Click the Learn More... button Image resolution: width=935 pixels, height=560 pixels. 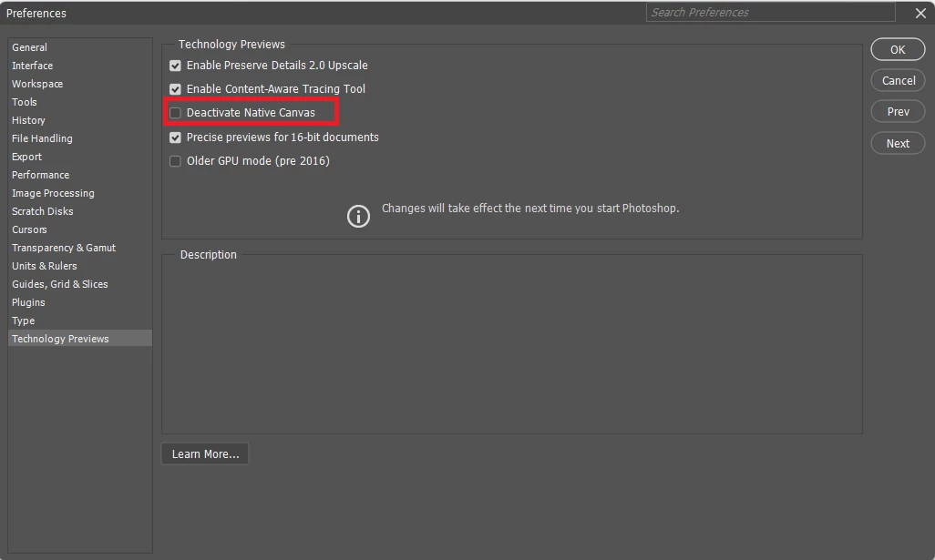205,454
